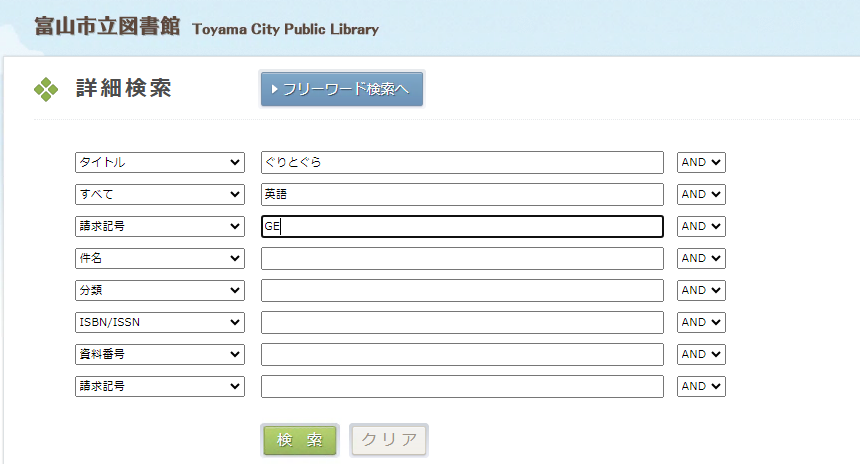Expand the すべて search-field dropdown
Image resolution: width=860 pixels, height=464 pixels.
[160, 194]
